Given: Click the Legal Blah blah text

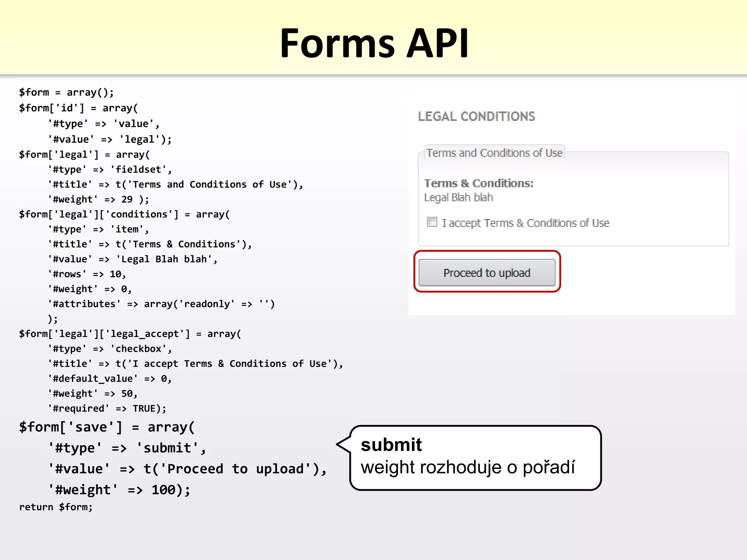Looking at the screenshot, I should pos(458,198).
